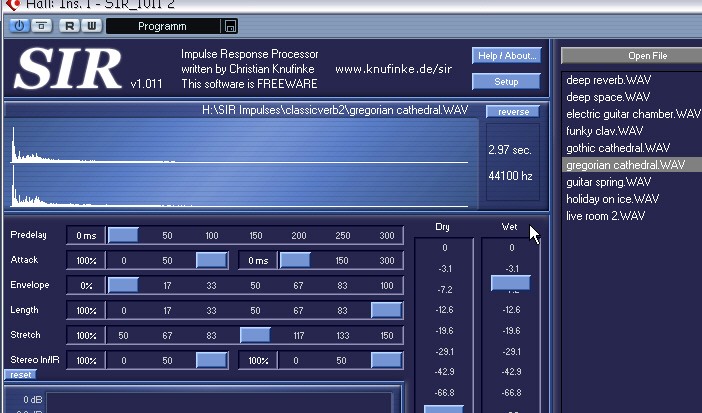Click the Stereo In 100% value field
Image resolution: width=702 pixels, height=413 pixels.
(x=86, y=361)
